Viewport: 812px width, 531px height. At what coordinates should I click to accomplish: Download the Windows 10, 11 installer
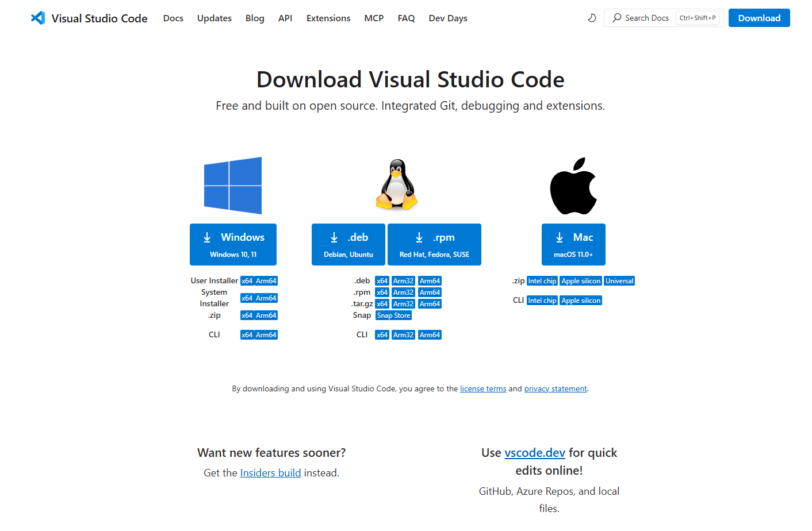click(233, 244)
